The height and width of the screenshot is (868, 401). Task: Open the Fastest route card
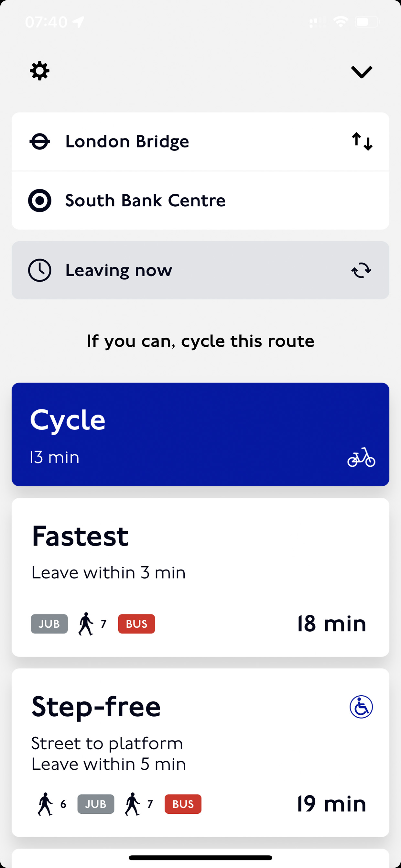[x=200, y=577]
